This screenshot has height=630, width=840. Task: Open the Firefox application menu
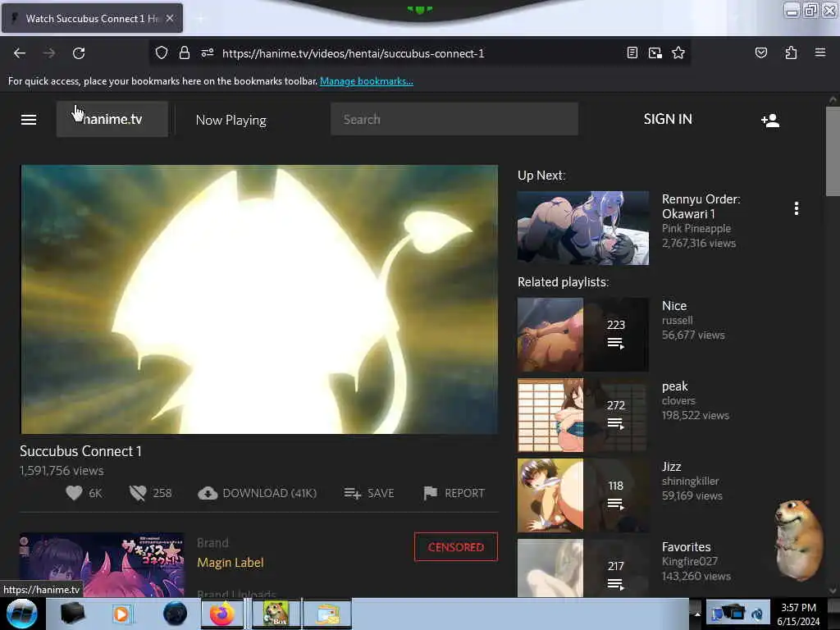pyautogui.click(x=819, y=53)
